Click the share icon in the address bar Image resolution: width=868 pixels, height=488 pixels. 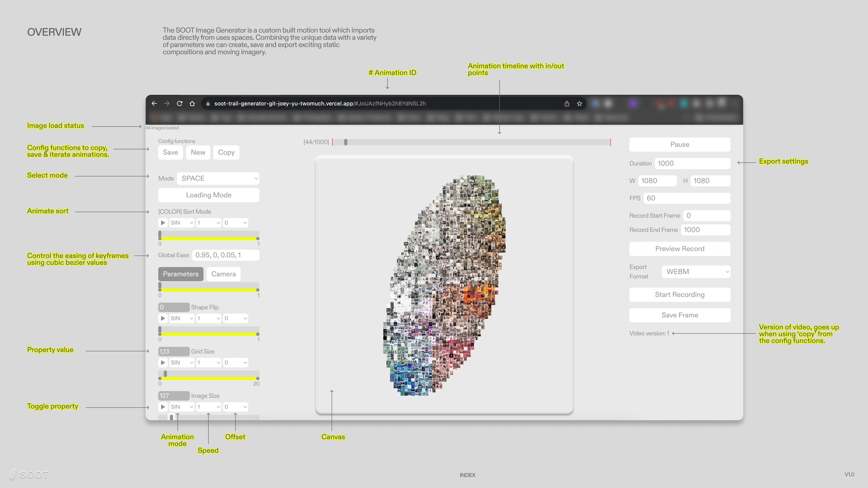click(x=567, y=103)
